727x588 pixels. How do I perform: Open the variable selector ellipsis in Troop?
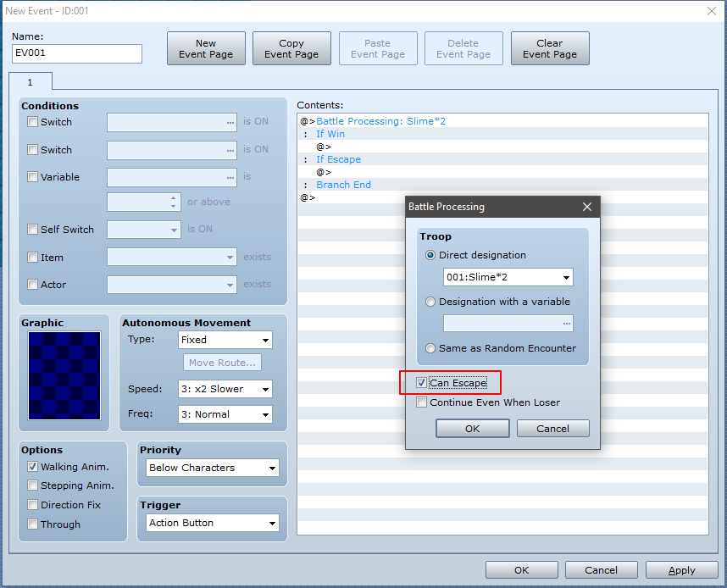click(x=566, y=323)
